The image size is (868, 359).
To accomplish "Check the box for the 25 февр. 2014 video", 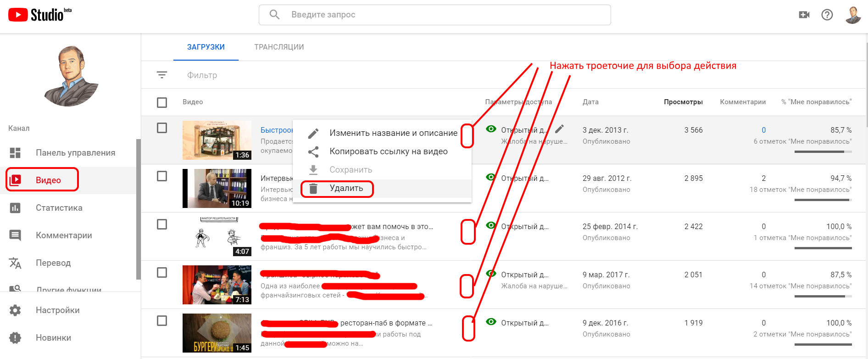I will coord(162,224).
